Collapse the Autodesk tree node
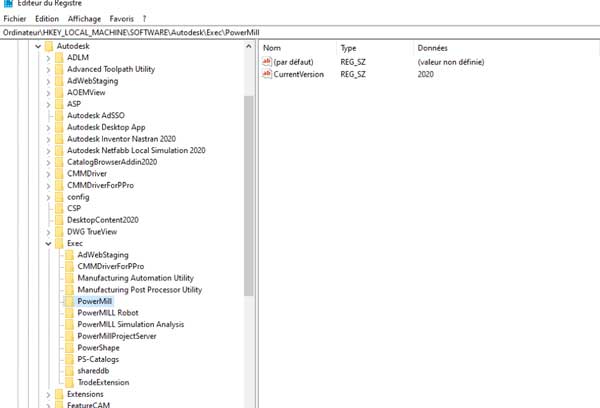This screenshot has width=600, height=408. pyautogui.click(x=37, y=46)
